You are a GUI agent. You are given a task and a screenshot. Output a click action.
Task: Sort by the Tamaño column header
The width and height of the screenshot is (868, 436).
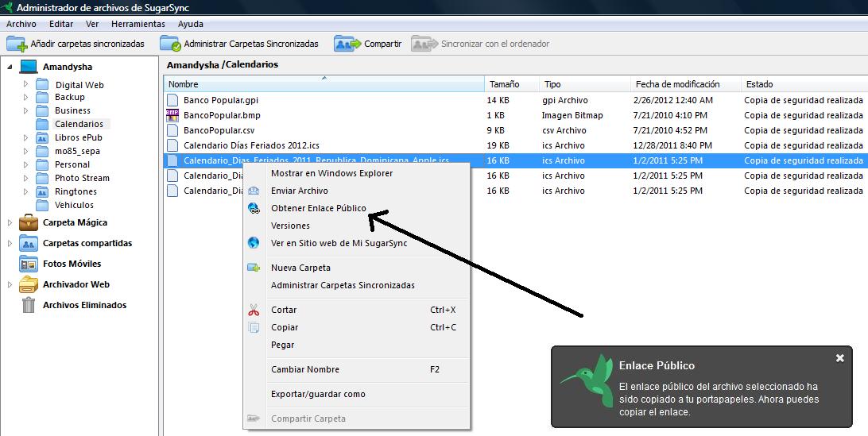point(512,84)
